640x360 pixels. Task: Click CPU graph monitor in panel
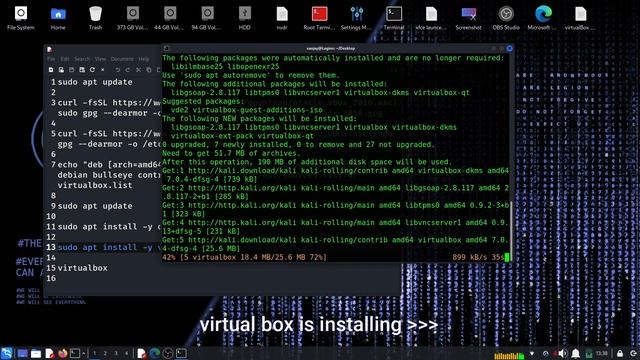coord(509,355)
